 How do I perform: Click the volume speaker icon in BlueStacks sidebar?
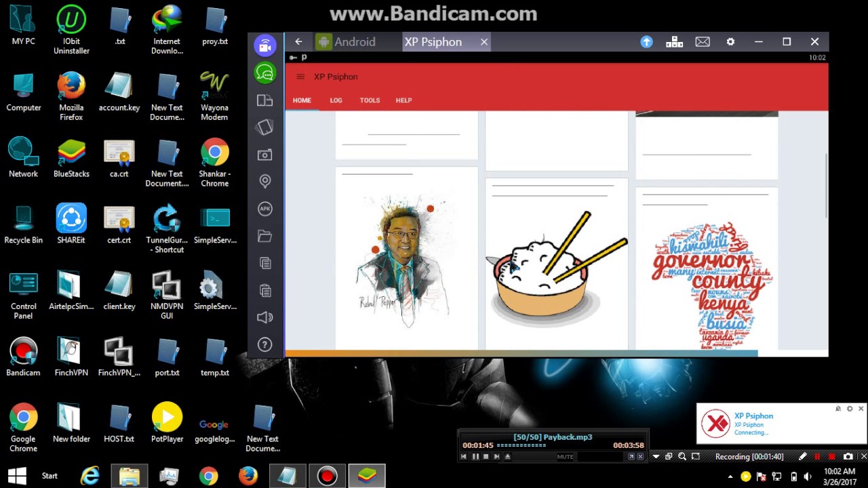pos(264,317)
